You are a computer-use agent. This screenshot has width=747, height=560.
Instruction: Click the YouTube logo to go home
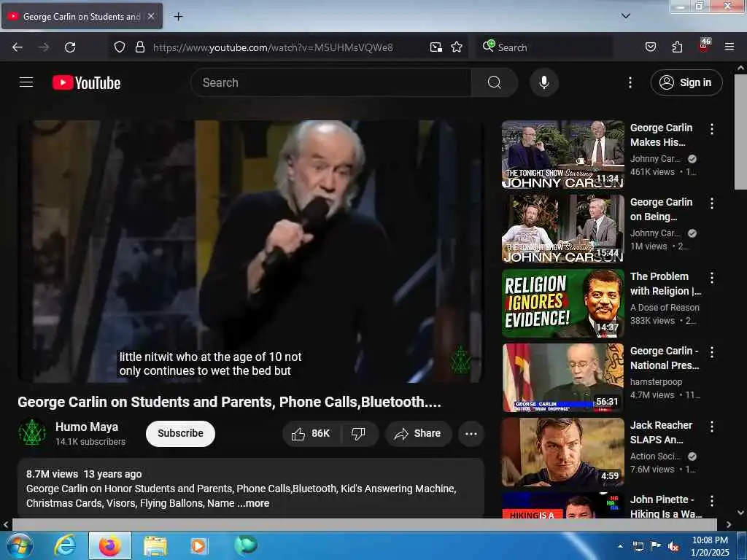click(86, 83)
